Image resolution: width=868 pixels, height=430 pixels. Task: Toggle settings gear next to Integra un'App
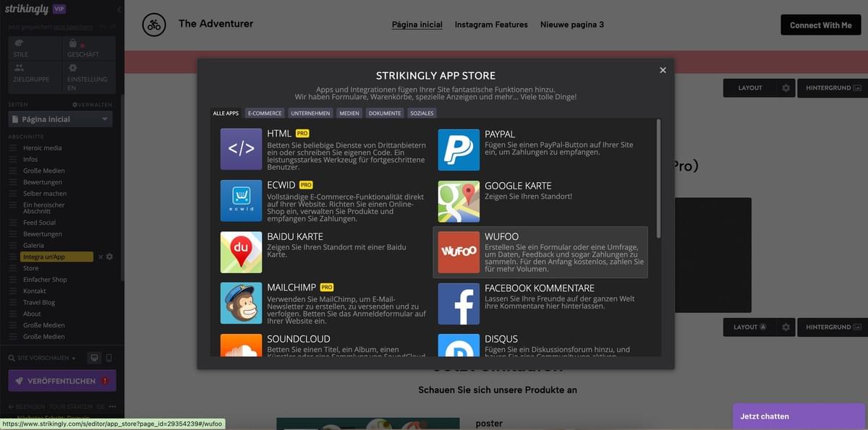109,257
